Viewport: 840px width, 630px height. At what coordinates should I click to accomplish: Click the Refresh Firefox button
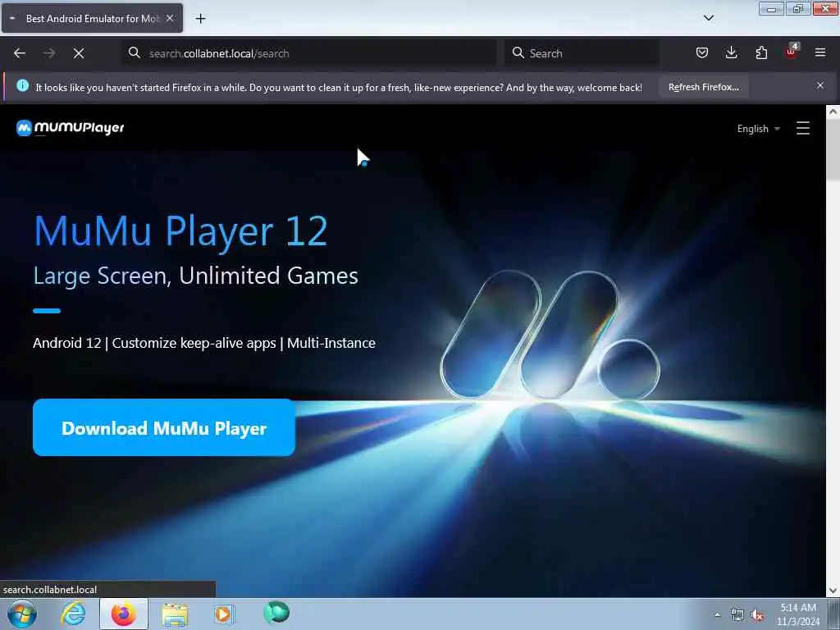[x=703, y=87]
